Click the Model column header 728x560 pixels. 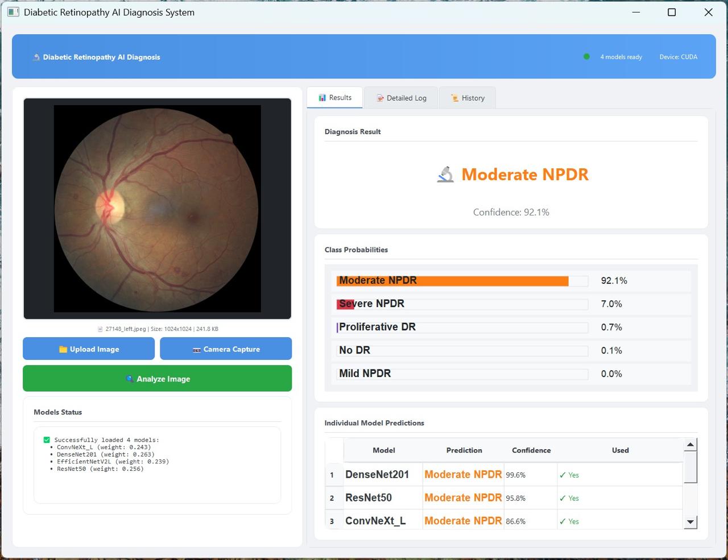point(384,450)
